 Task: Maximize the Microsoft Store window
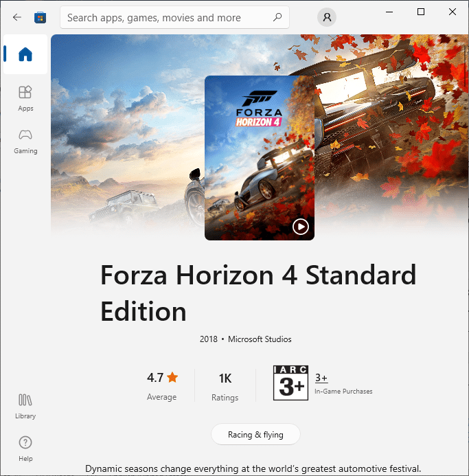click(421, 12)
